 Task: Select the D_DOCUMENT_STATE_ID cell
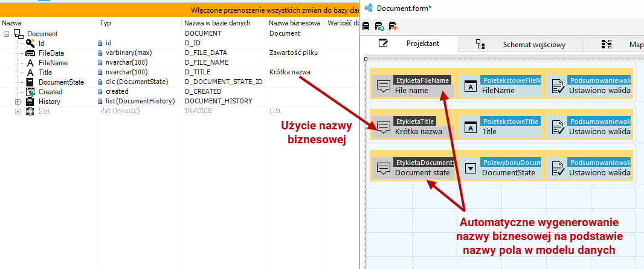tap(224, 82)
